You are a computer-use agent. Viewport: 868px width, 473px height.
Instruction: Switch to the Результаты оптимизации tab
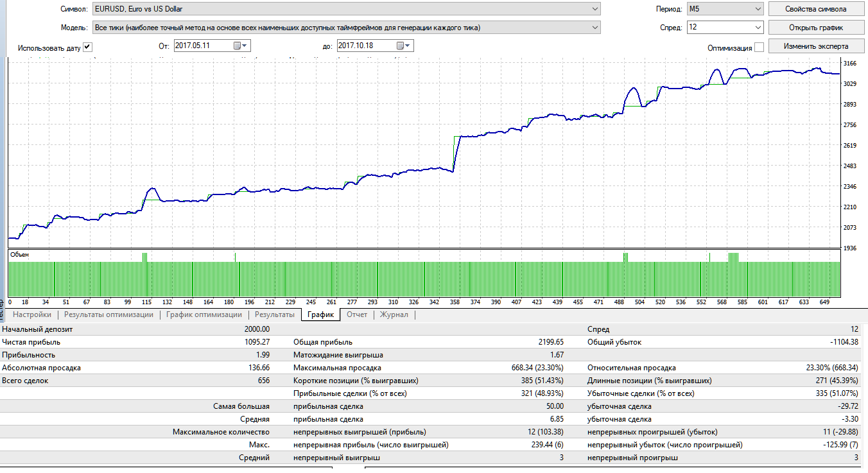(x=108, y=314)
